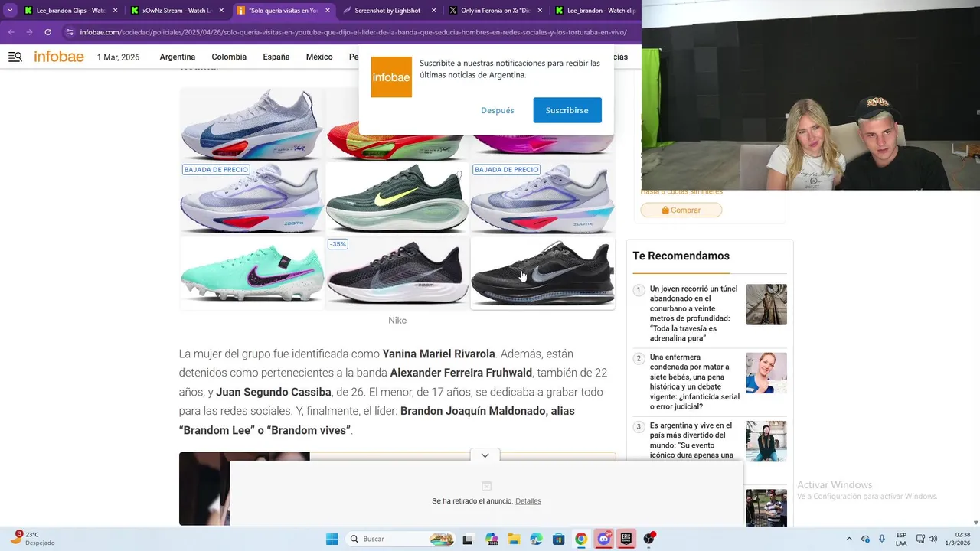The height and width of the screenshot is (551, 980).
Task: Click the Comprar button in ad
Action: (681, 210)
